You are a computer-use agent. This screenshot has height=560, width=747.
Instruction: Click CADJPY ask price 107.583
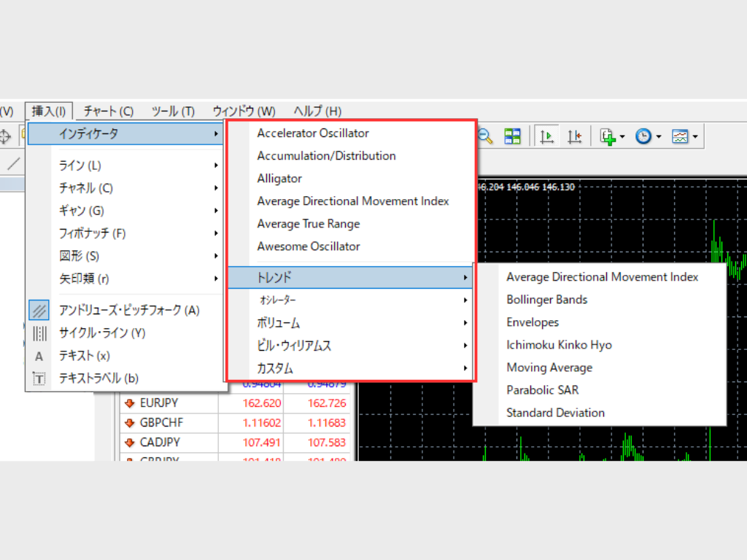pyautogui.click(x=327, y=443)
